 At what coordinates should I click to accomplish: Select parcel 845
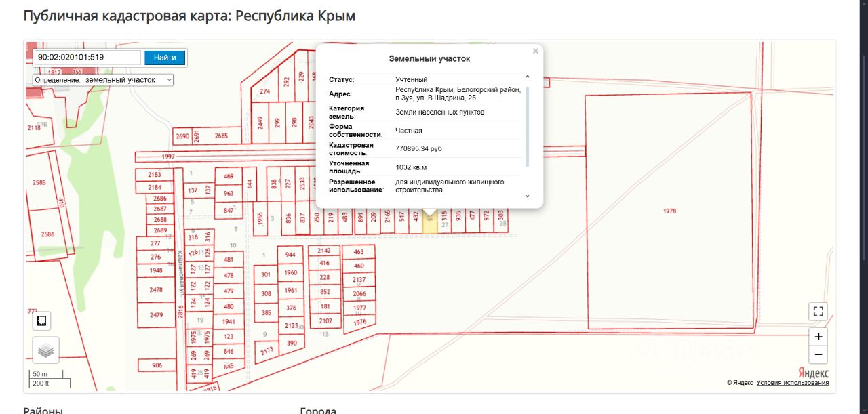(229, 366)
